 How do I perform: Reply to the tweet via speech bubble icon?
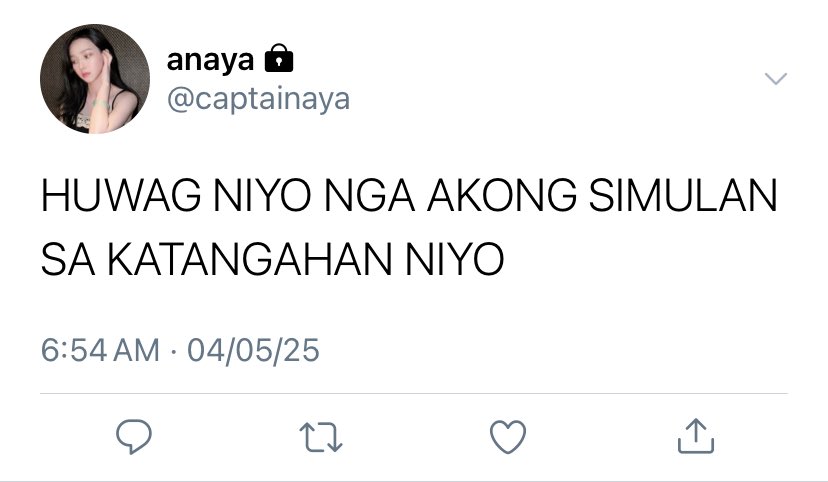coord(134,436)
